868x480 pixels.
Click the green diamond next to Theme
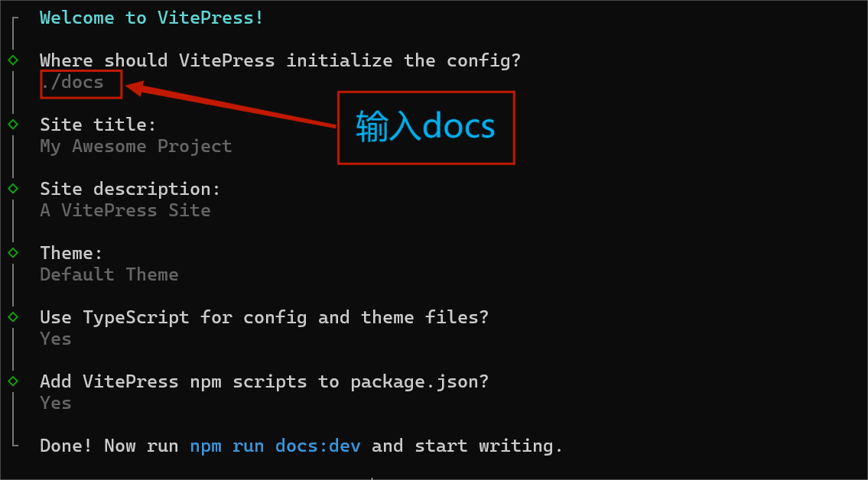click(13, 252)
